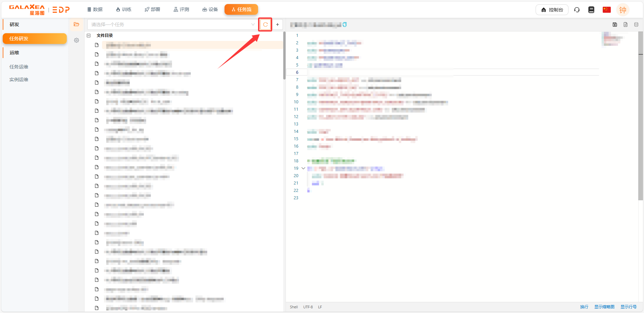Collapse the code fold arrow at line 19
This screenshot has width=644, height=313.
pos(303,168)
